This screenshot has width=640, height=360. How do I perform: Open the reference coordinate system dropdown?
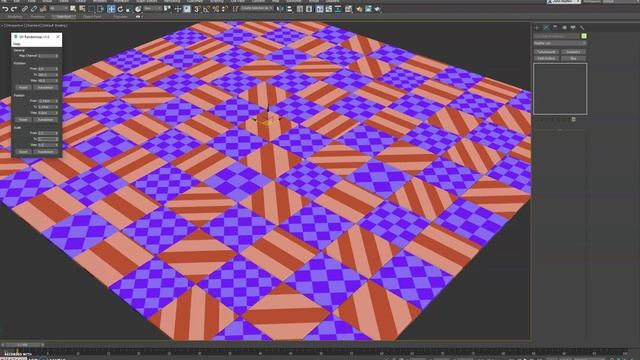[x=153, y=9]
